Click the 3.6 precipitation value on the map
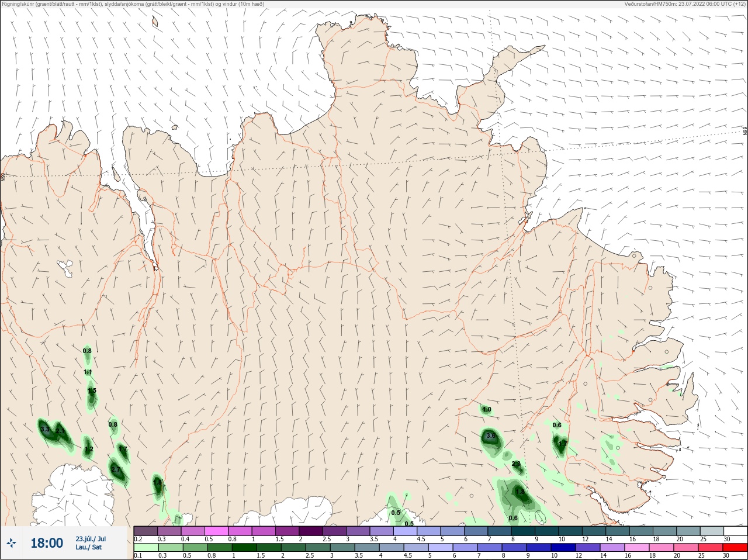 tap(491, 435)
